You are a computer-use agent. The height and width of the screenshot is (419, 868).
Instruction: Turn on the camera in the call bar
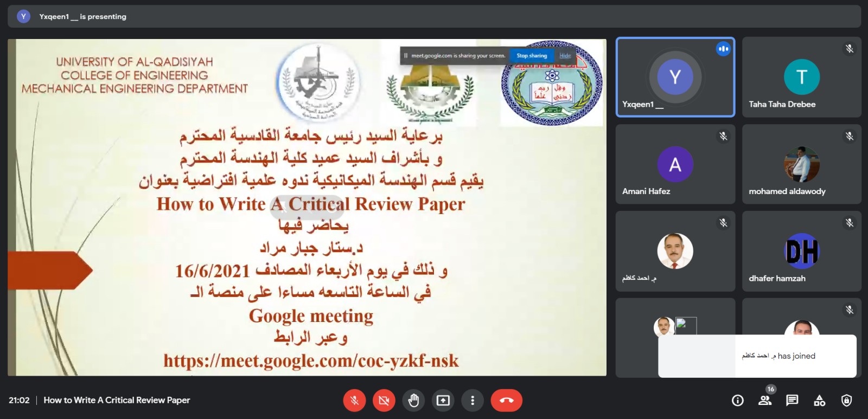click(x=384, y=401)
